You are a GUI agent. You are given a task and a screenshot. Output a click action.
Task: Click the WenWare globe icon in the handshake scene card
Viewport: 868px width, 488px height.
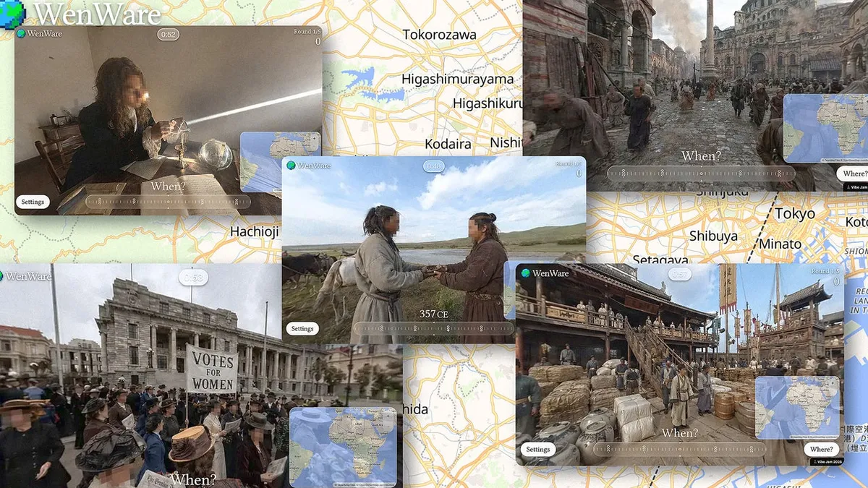(292, 166)
